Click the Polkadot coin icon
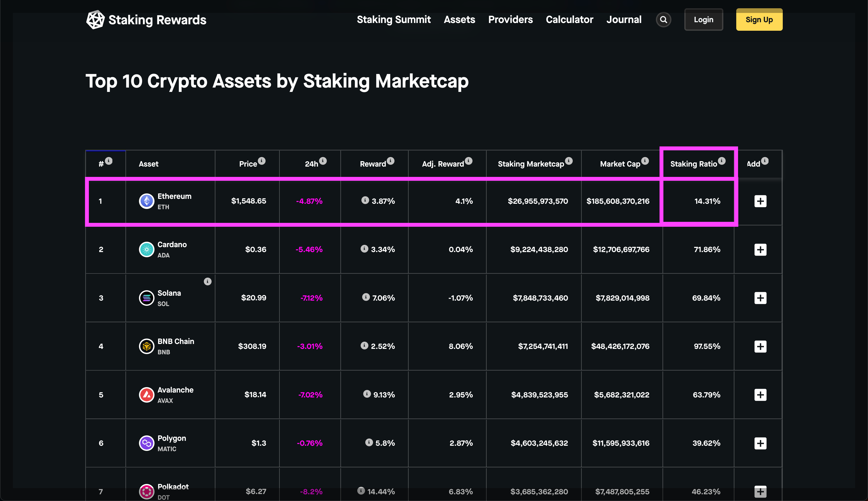868x501 pixels. pyautogui.click(x=146, y=491)
